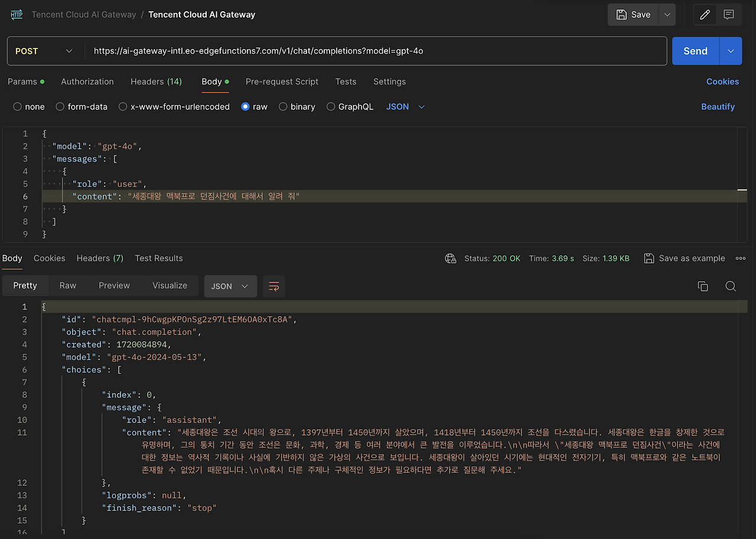Open the response Cookies tab

pos(49,258)
